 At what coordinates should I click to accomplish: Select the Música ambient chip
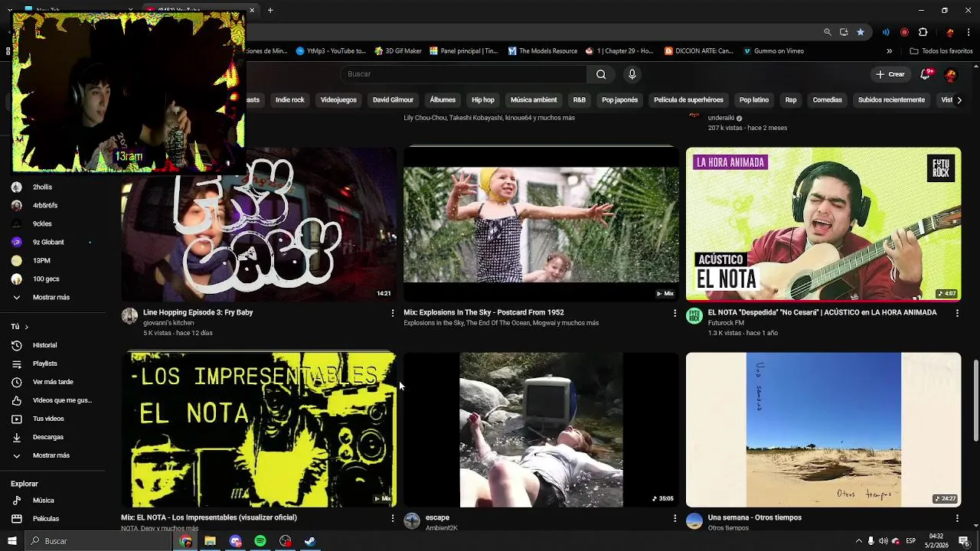(x=534, y=100)
